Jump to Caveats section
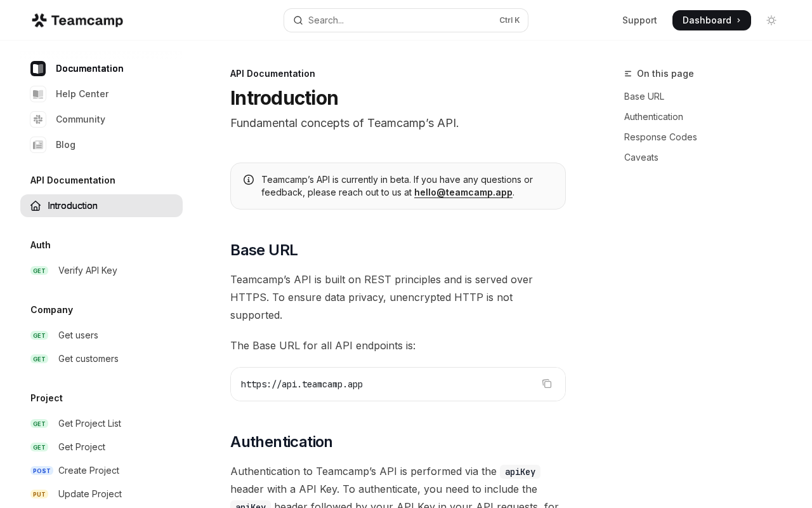The height and width of the screenshot is (508, 812). (641, 157)
